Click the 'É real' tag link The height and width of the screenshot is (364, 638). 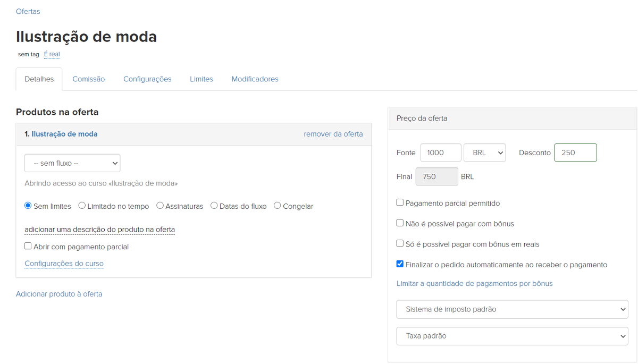[x=52, y=54]
